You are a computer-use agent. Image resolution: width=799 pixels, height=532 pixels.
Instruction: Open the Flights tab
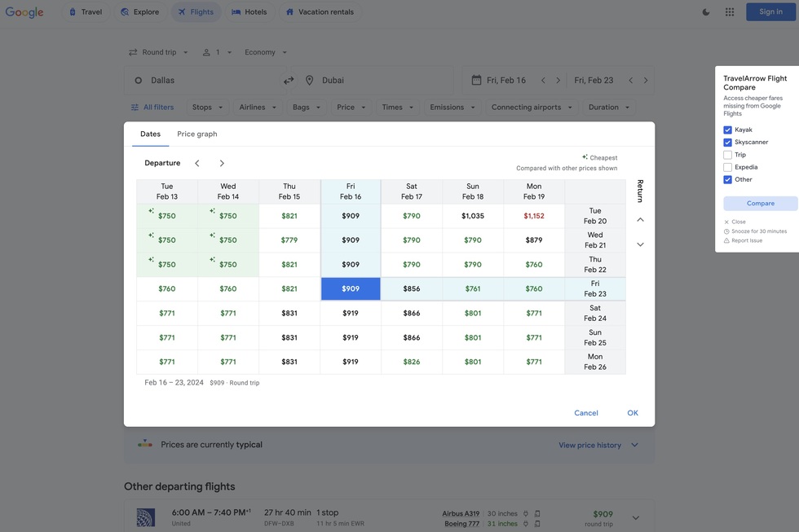pyautogui.click(x=196, y=11)
